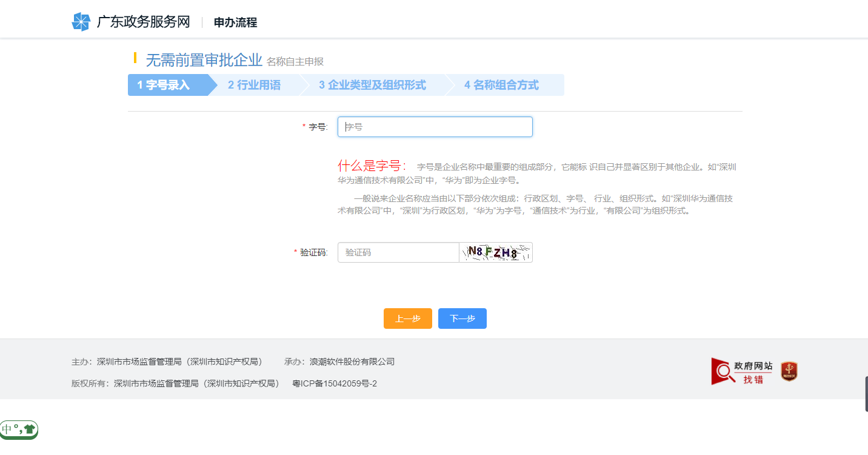Viewport: 868px width, 455px height.
Task: Click the yellow bar icon beside 无需前置审批企业
Action: [136, 59]
